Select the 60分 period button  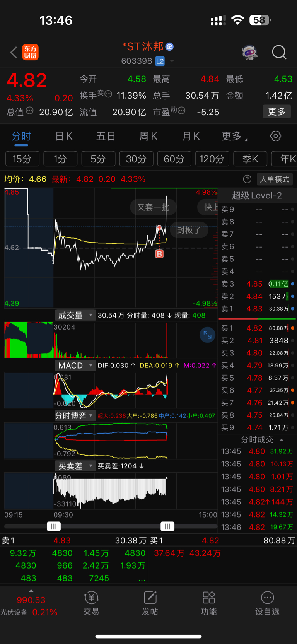pos(174,159)
